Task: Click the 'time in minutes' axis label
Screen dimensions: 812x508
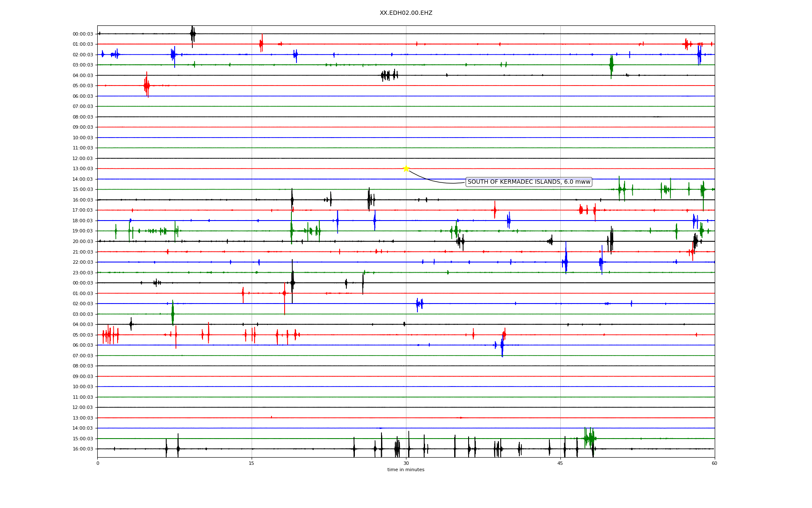Action: pyautogui.click(x=406, y=469)
